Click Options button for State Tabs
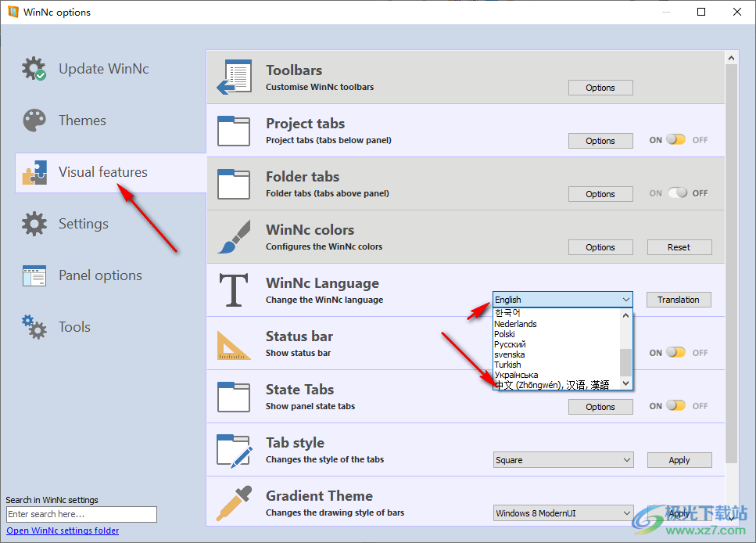 [600, 407]
